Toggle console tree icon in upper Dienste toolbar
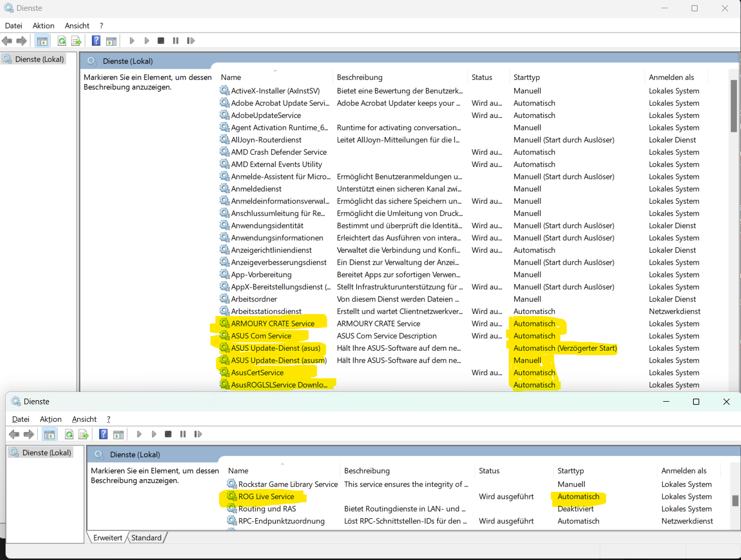The image size is (741, 560). pos(42,41)
